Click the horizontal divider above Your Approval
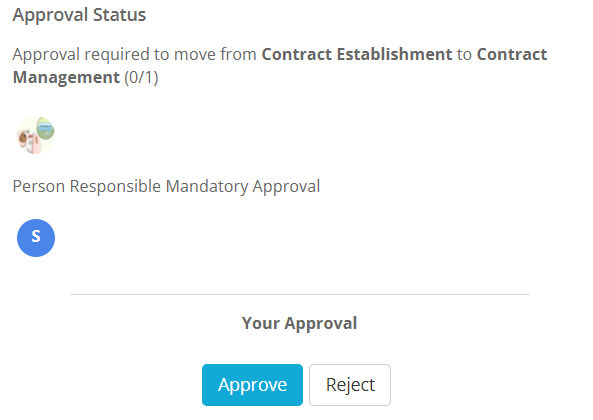This screenshot has height=420, width=593. pos(300,294)
